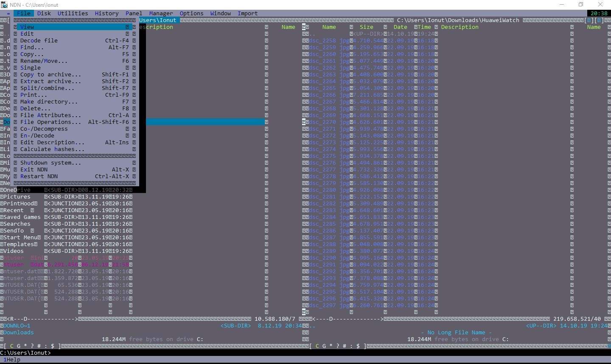The height and width of the screenshot is (364, 611).
Task: Click the Videos folder row
Action: [x=66, y=251]
